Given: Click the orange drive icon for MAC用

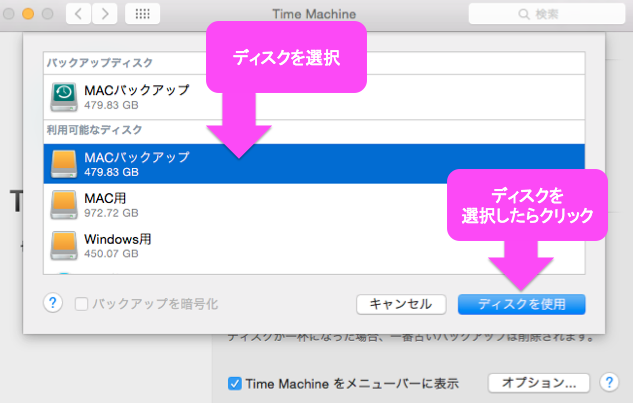Looking at the screenshot, I should tap(64, 205).
